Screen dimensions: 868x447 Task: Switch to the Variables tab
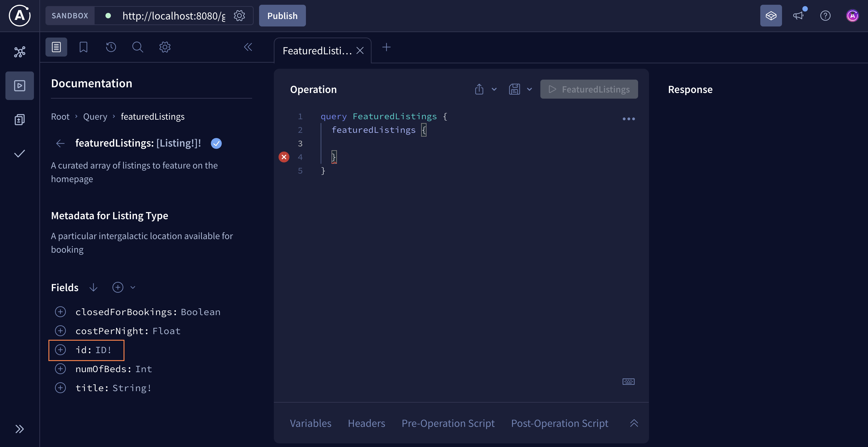310,423
